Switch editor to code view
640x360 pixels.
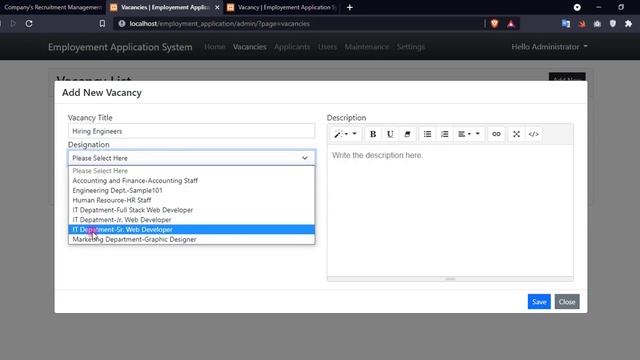coord(533,134)
